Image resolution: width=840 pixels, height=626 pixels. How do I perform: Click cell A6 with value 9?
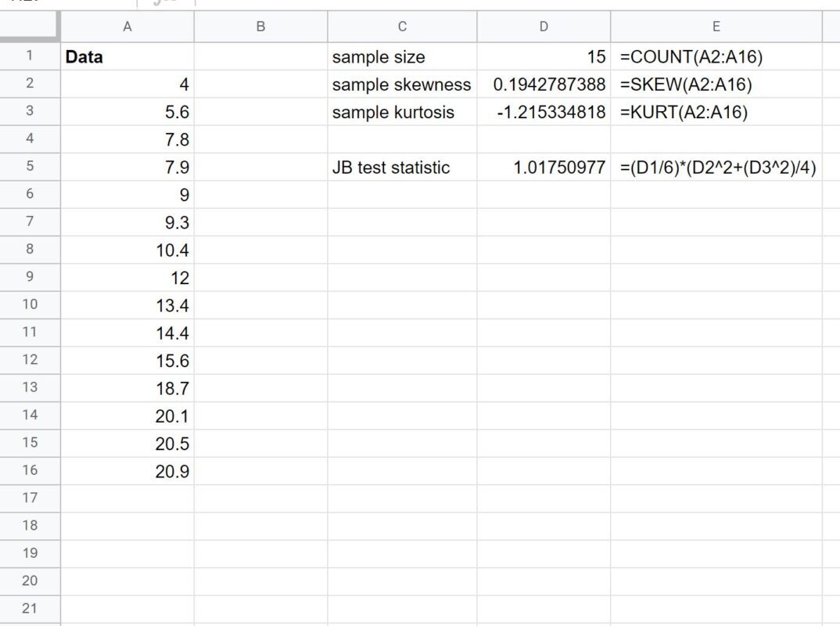(127, 195)
